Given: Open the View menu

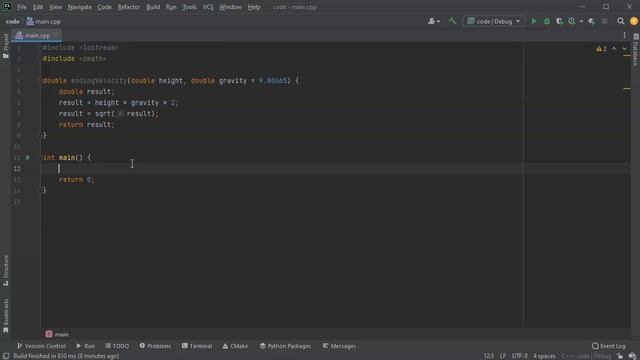Looking at the screenshot, I should 56,7.
